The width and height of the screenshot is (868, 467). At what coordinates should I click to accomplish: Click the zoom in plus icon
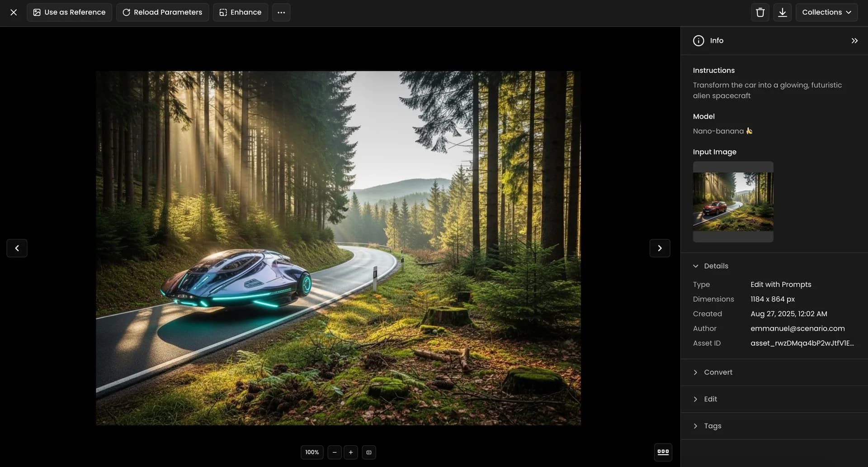click(x=351, y=452)
